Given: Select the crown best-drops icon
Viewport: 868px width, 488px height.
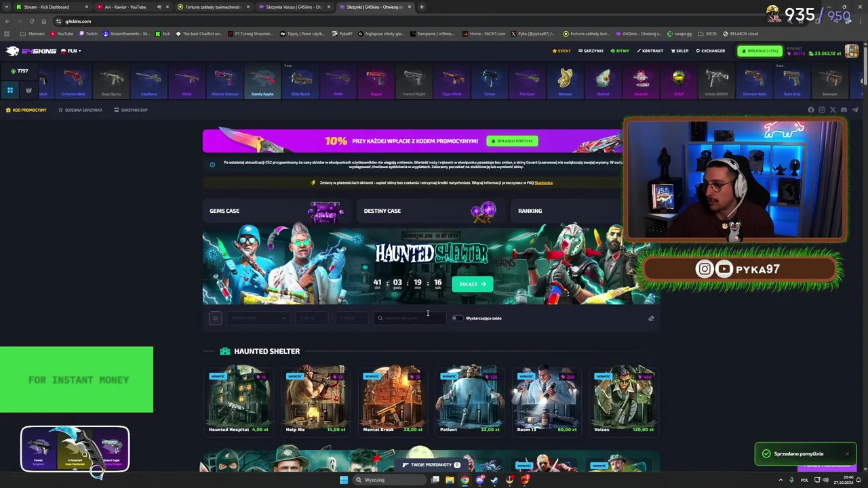Looking at the screenshot, I should [28, 89].
